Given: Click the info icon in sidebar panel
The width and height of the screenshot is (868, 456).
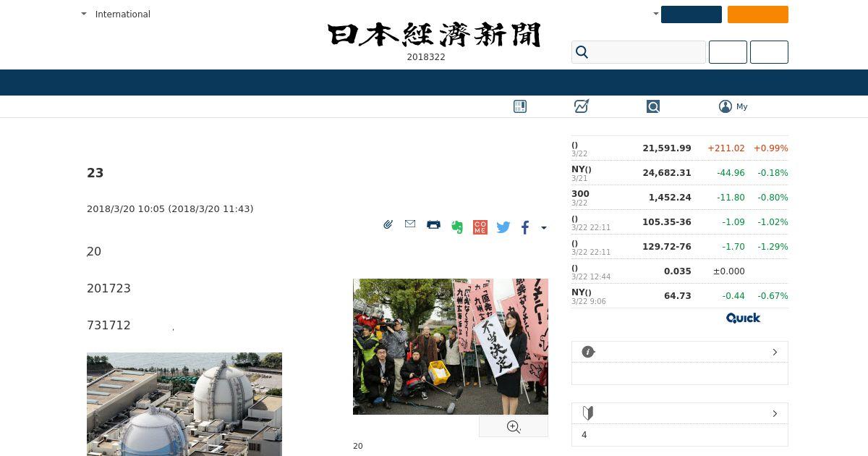Looking at the screenshot, I should click(x=588, y=352).
